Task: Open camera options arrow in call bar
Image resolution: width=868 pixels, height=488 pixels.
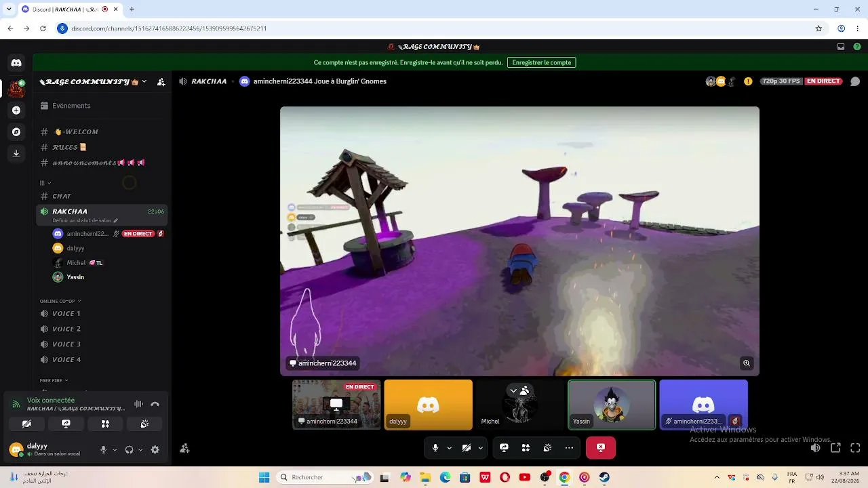Action: (x=480, y=448)
